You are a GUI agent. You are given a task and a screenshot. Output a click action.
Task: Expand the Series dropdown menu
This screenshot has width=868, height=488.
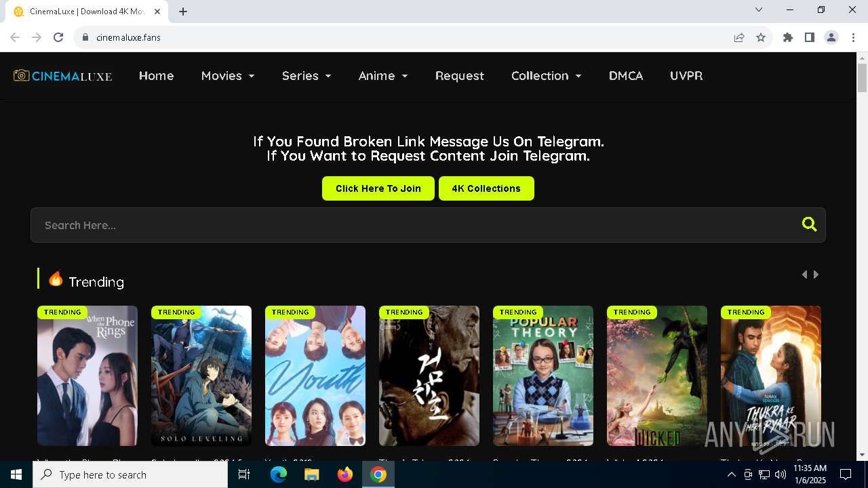[307, 76]
